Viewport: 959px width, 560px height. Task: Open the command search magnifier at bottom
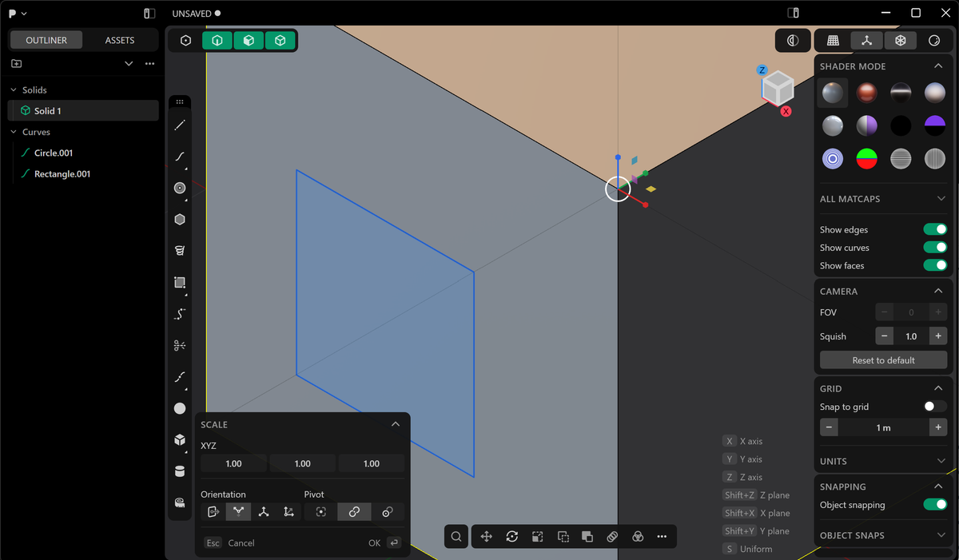click(456, 536)
